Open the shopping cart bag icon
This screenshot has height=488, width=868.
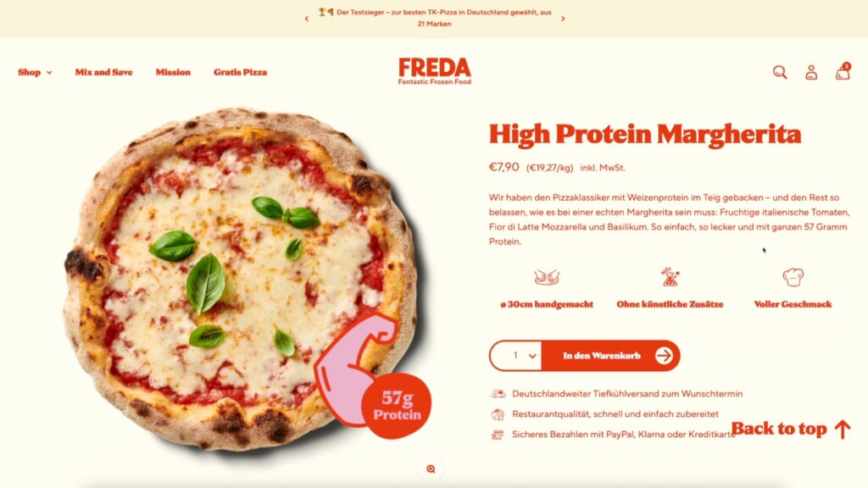[843, 72]
